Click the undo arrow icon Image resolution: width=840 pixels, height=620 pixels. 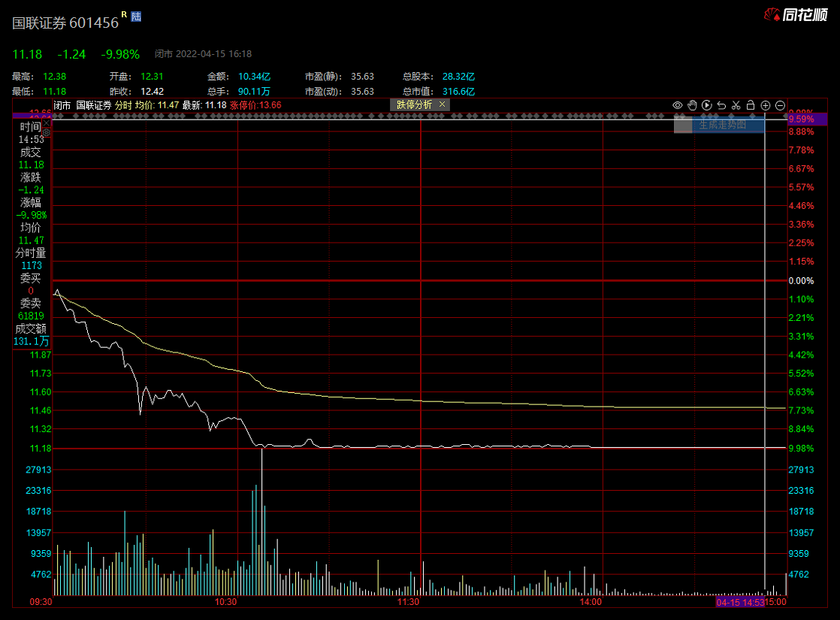click(x=721, y=105)
